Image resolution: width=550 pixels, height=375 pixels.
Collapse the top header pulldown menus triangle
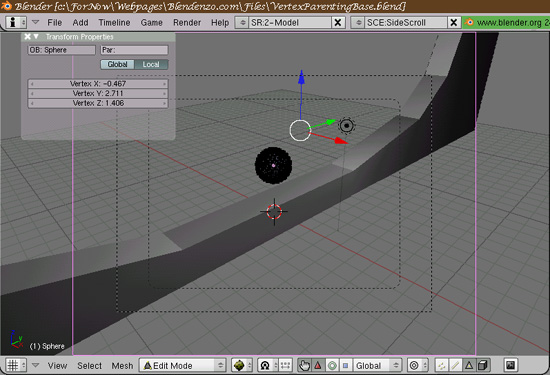[x=35, y=22]
